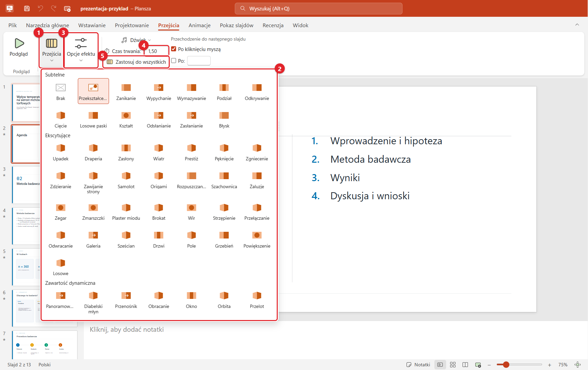This screenshot has width=588, height=370.
Task: Select the Podział transition effect
Action: click(224, 91)
